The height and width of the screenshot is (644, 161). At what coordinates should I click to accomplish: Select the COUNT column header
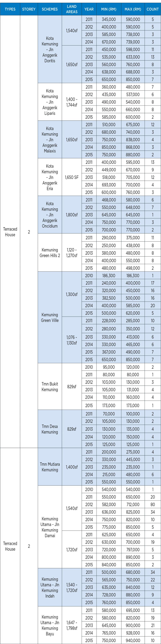pos(153,9)
